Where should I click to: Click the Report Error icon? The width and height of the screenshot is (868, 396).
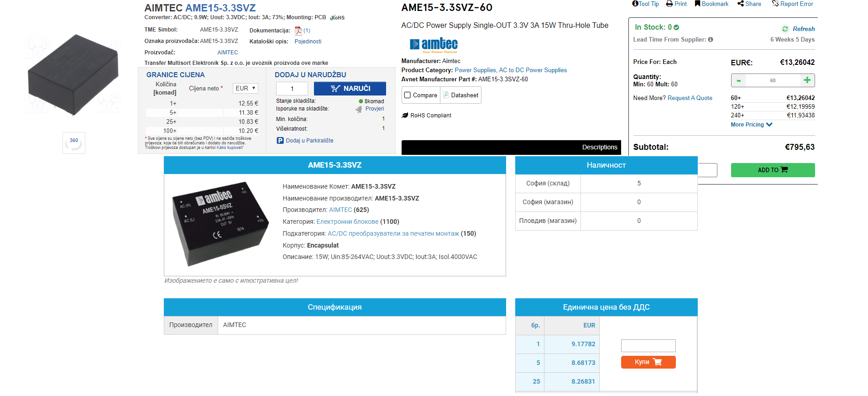(x=775, y=4)
